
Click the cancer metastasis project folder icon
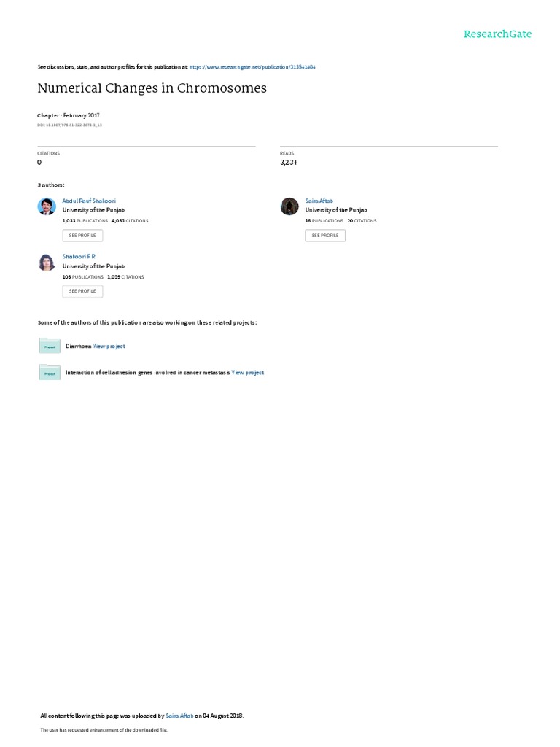click(x=50, y=372)
